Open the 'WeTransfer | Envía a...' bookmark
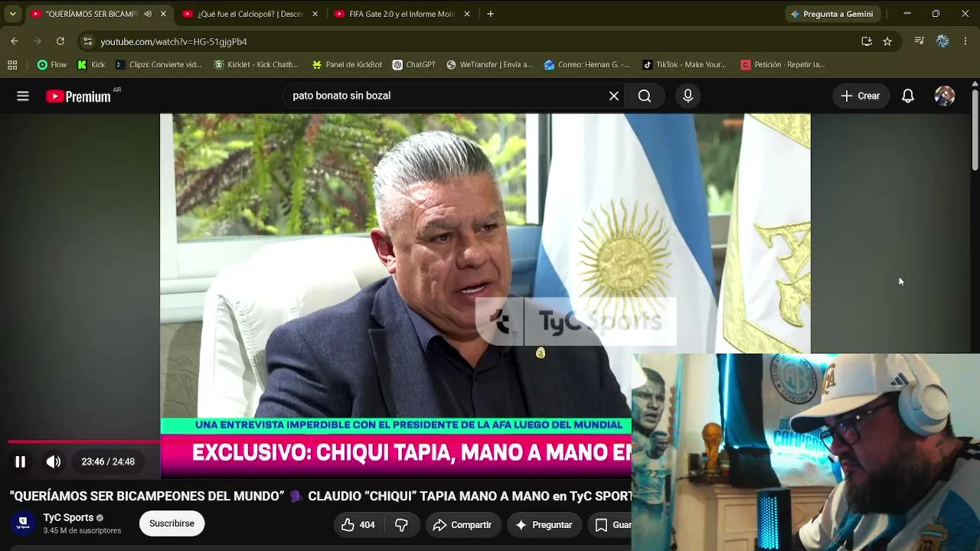Image resolution: width=980 pixels, height=551 pixels. point(490,65)
